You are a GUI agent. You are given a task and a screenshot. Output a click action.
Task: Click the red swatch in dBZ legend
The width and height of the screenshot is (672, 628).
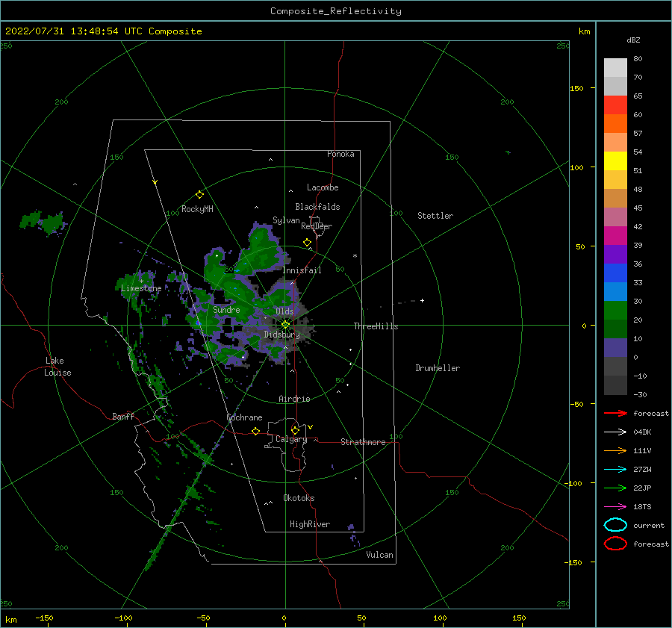pyautogui.click(x=615, y=105)
